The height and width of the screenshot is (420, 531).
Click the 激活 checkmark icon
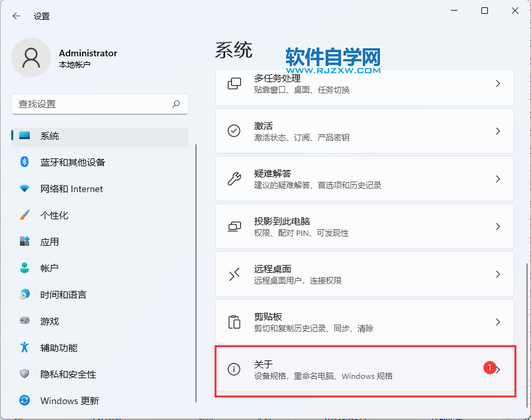click(234, 131)
